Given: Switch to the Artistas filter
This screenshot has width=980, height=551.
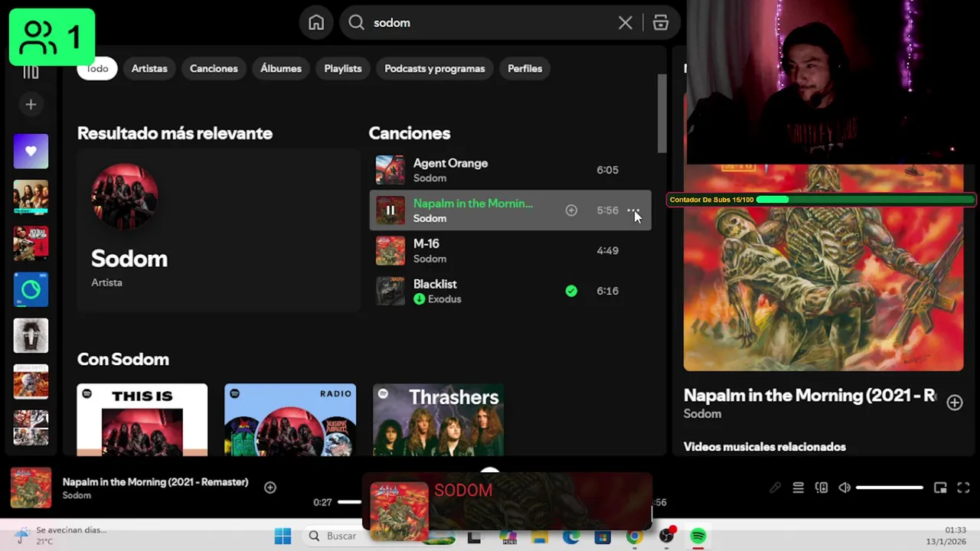Looking at the screenshot, I should 149,69.
